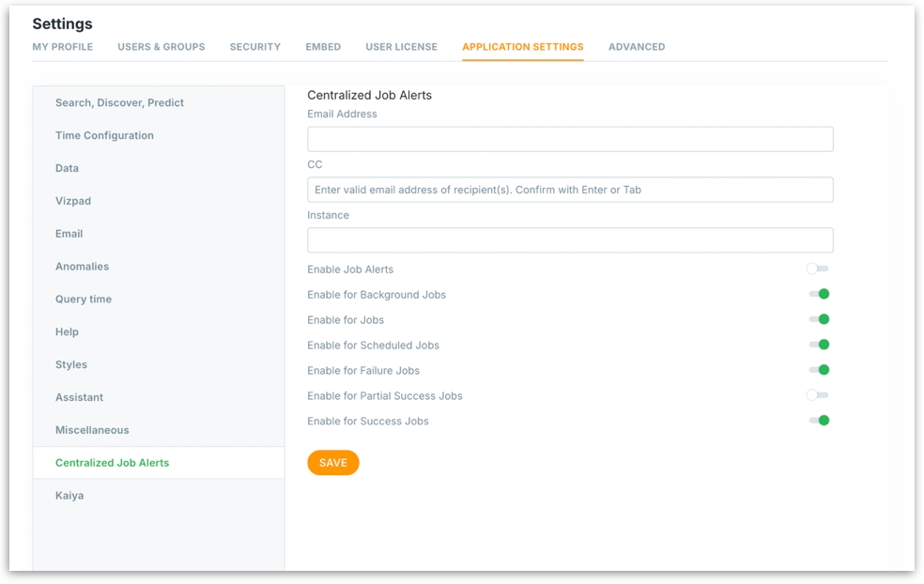
Task: Open the My Profile tab
Action: coord(63,47)
